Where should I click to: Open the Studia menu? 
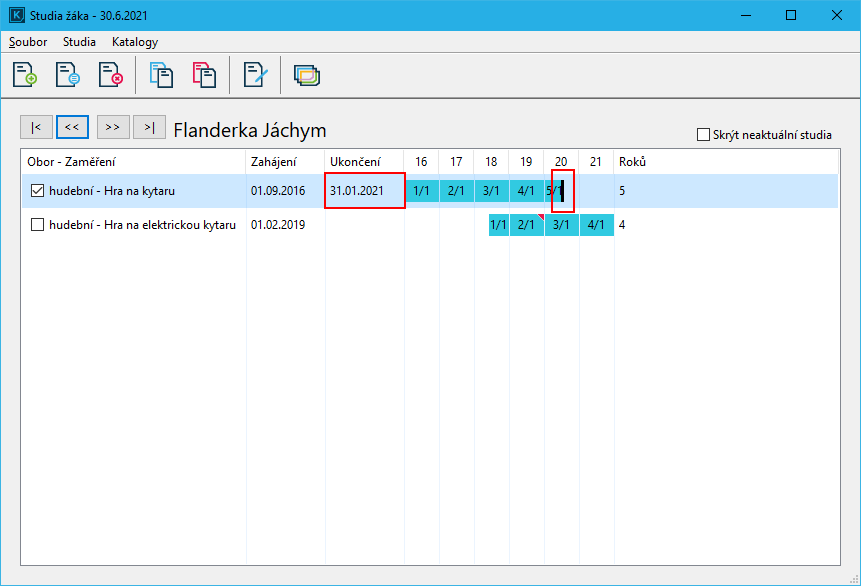79,42
